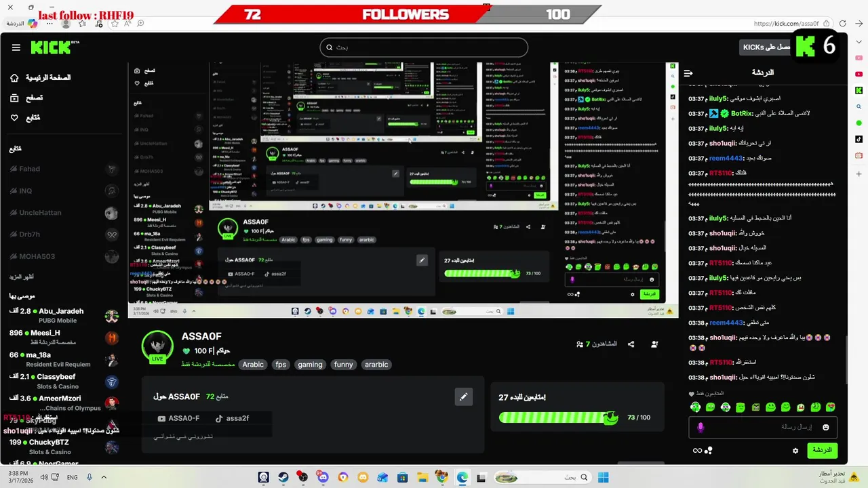The image size is (868, 488).
Task: Edit the About ASSA0F panel pencil
Action: click(464, 396)
